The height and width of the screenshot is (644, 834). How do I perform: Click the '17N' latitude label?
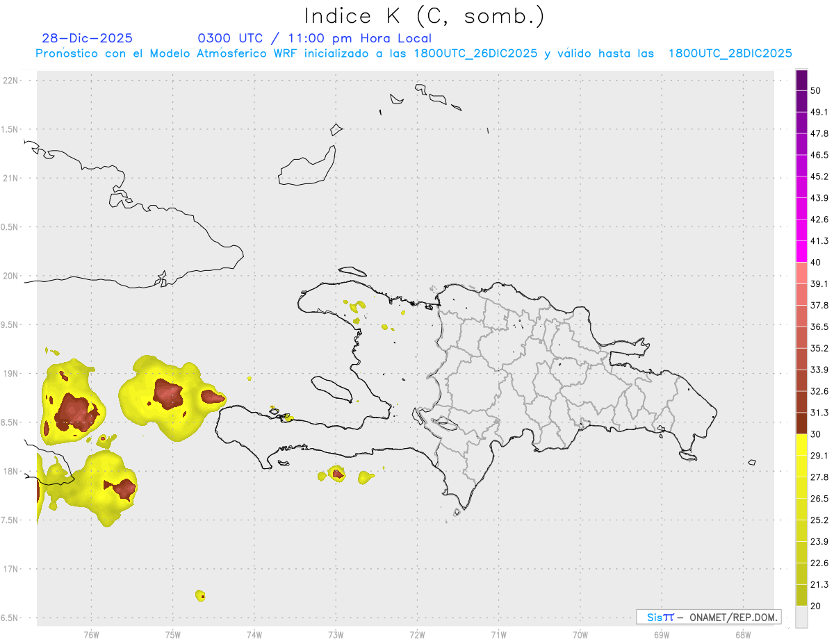coord(10,569)
